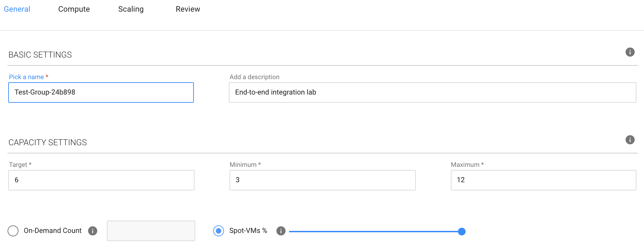
Task: Click the middle of Spot-VMs slider track
Action: 375,232
